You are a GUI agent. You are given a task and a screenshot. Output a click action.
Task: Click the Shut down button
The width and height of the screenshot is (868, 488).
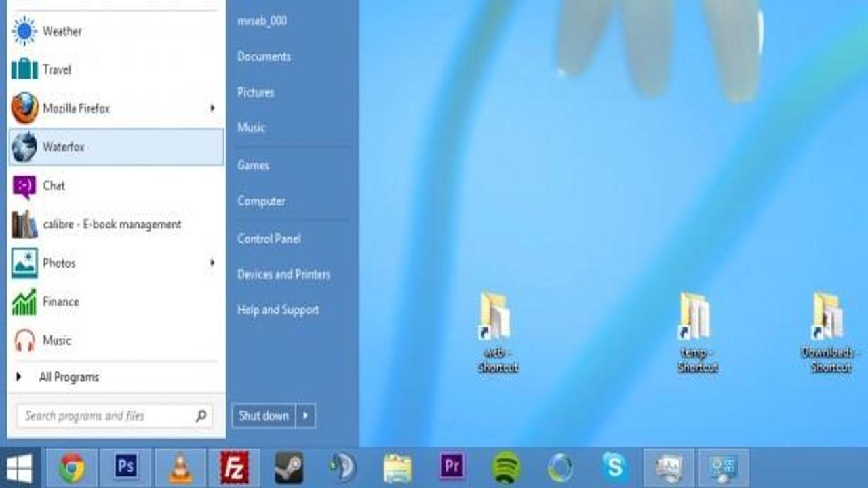pos(264,416)
